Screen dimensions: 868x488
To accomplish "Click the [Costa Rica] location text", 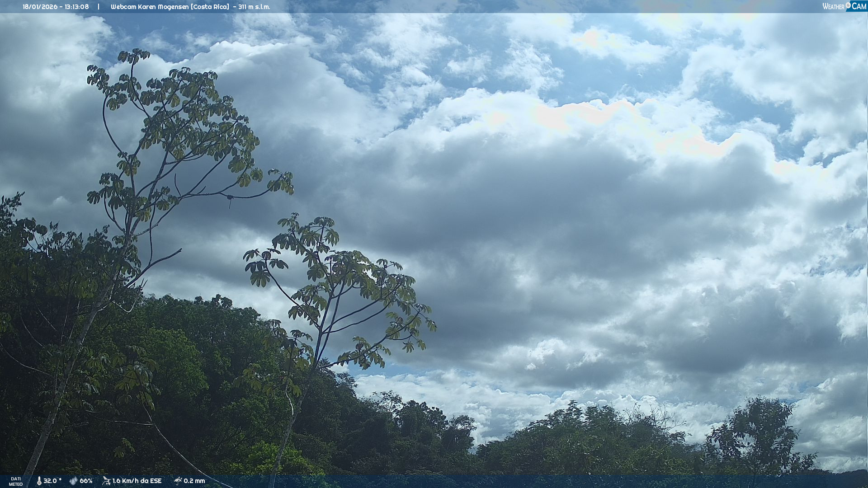I will pos(210,7).
